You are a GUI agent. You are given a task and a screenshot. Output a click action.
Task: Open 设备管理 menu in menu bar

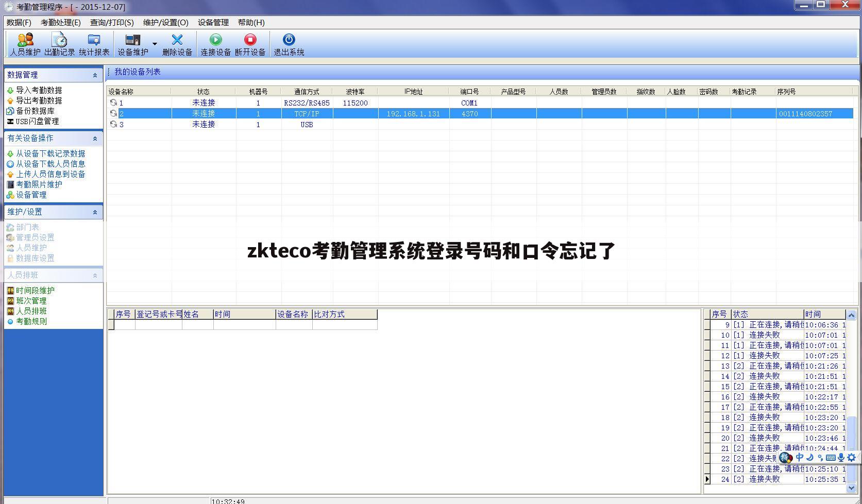click(x=213, y=23)
